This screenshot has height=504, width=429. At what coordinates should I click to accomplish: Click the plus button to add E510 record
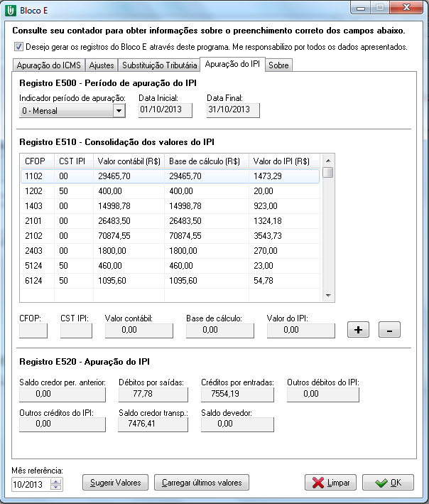(358, 330)
